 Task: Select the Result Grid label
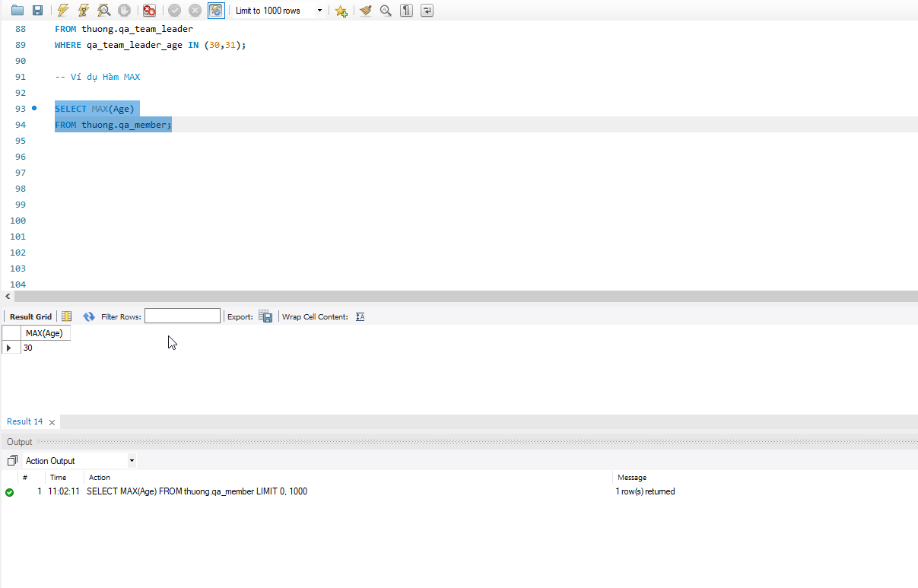tap(30, 316)
